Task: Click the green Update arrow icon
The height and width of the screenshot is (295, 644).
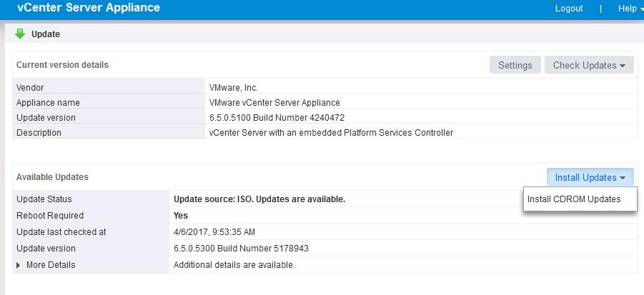Action: (20, 34)
